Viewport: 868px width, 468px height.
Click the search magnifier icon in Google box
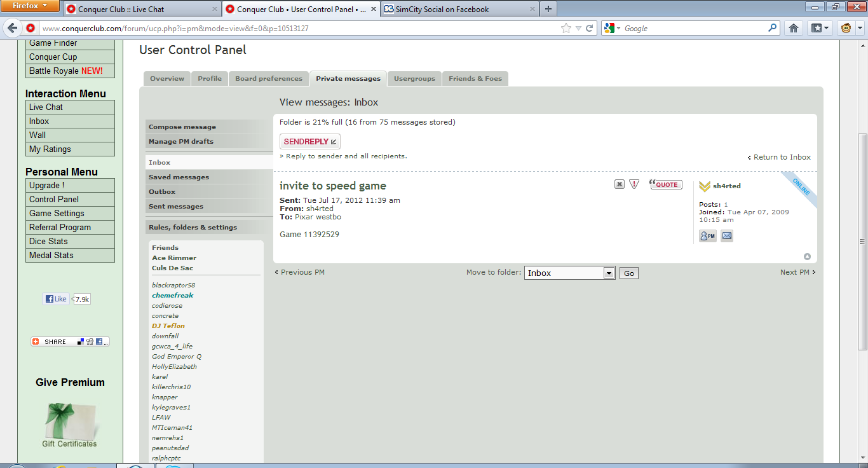point(772,28)
